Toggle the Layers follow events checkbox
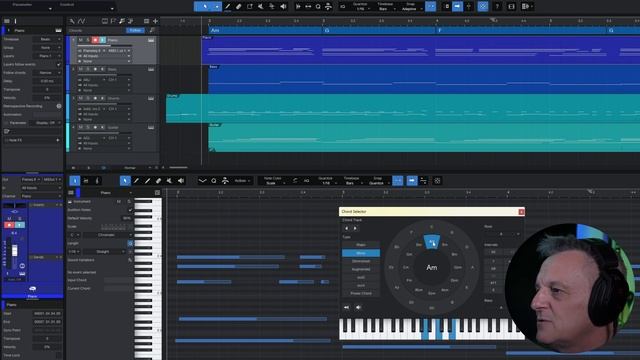Viewport: 640px width, 360px height. click(x=58, y=64)
